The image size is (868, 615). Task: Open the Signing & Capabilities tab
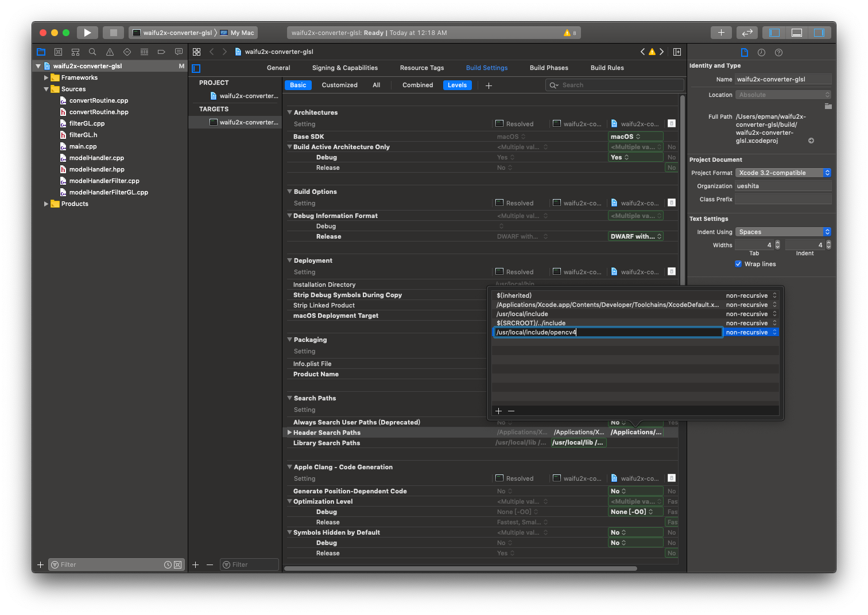click(x=344, y=68)
